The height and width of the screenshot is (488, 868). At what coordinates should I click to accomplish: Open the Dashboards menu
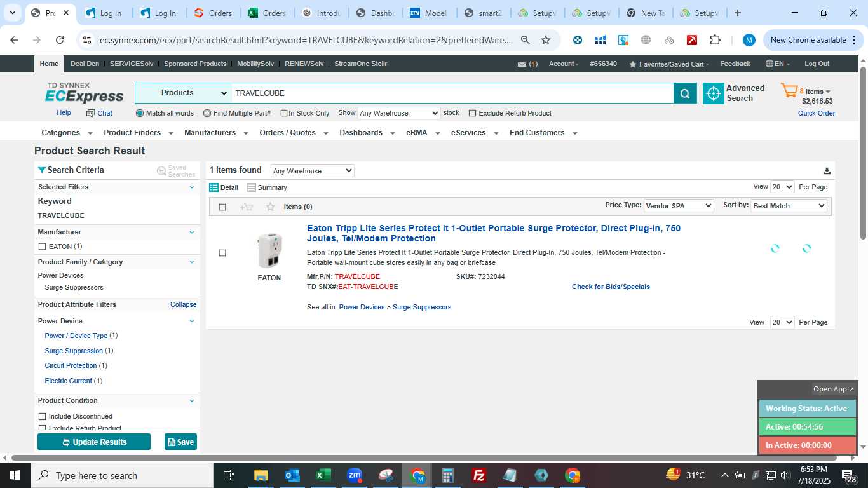(367, 133)
